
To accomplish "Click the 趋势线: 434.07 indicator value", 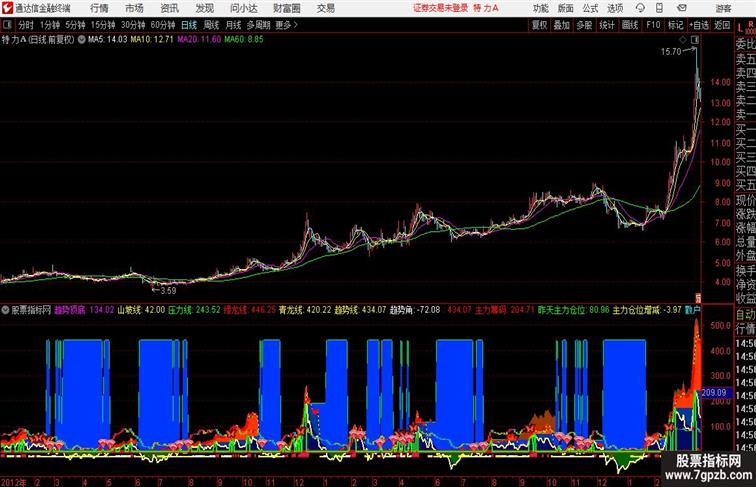I will click(x=360, y=310).
